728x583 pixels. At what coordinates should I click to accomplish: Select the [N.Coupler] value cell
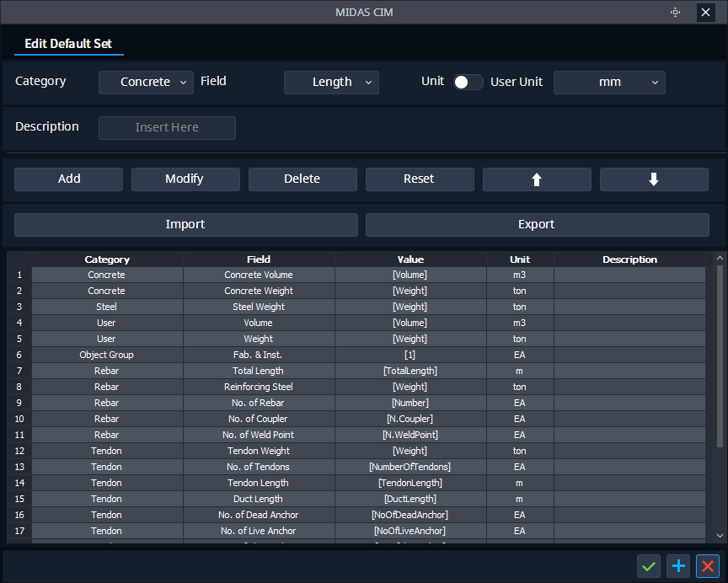coord(410,420)
